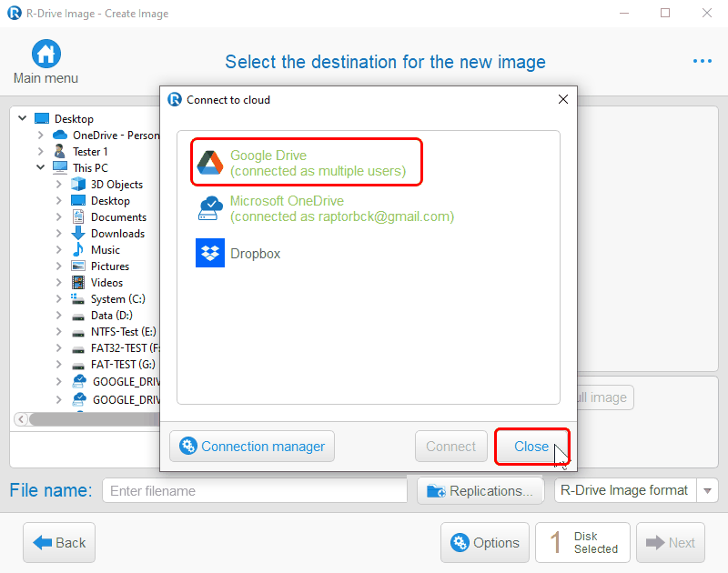Expand the Data (D:) drive
Viewport: 728px width, 573px height.
tap(58, 315)
